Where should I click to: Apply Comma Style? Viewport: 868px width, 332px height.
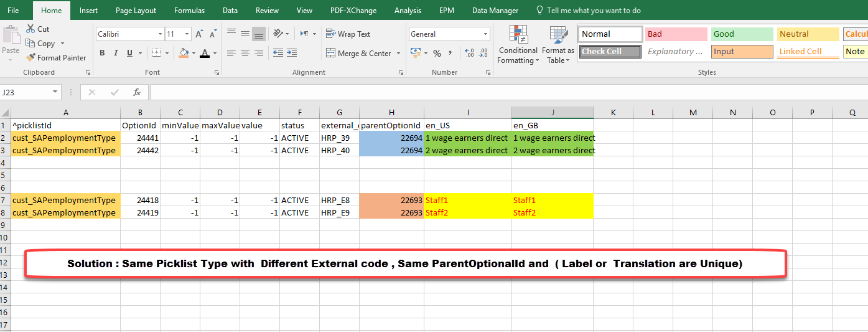[450, 54]
